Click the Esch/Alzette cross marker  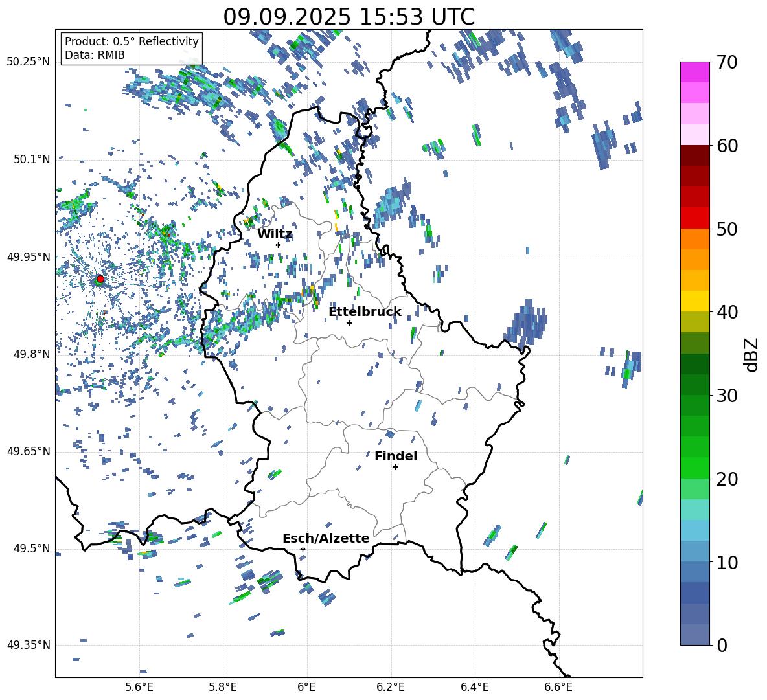click(303, 549)
